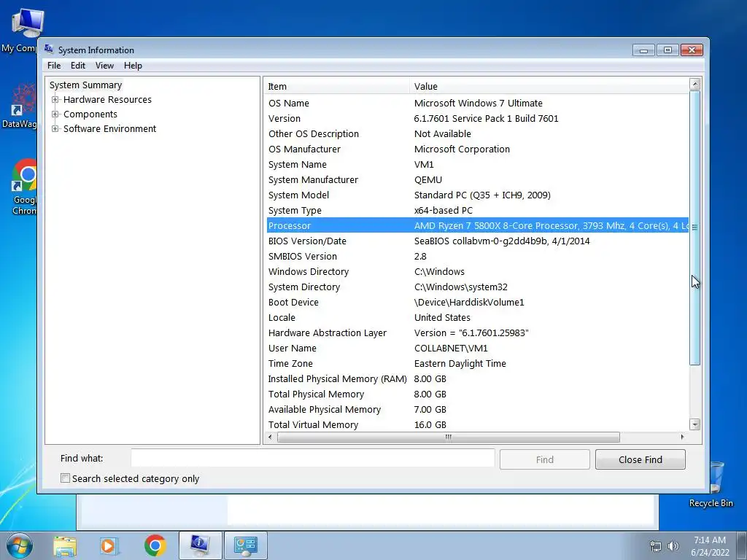
Task: Click the horizontal scrollbar left arrow
Action: 271,437
